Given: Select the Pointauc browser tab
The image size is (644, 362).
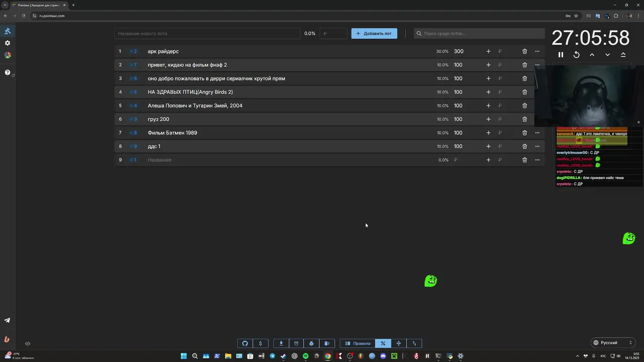Looking at the screenshot, I should coord(39,5).
